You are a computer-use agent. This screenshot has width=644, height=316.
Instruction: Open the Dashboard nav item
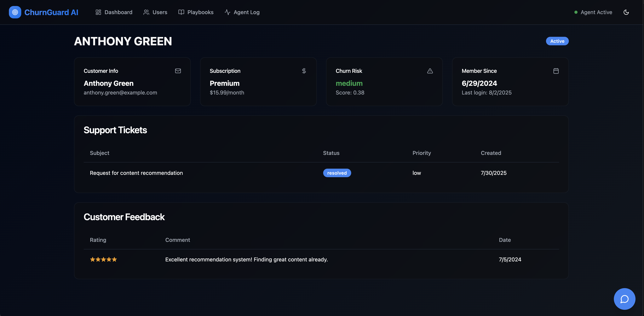tap(114, 12)
